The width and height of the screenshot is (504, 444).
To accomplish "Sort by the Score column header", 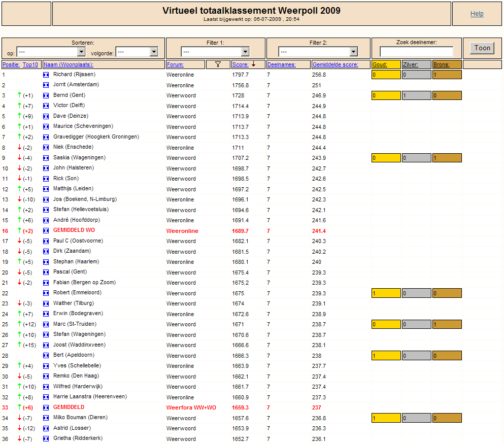I will (240, 64).
